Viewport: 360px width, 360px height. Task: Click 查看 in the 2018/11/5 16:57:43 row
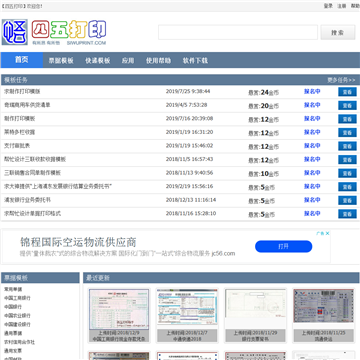tap(347, 160)
